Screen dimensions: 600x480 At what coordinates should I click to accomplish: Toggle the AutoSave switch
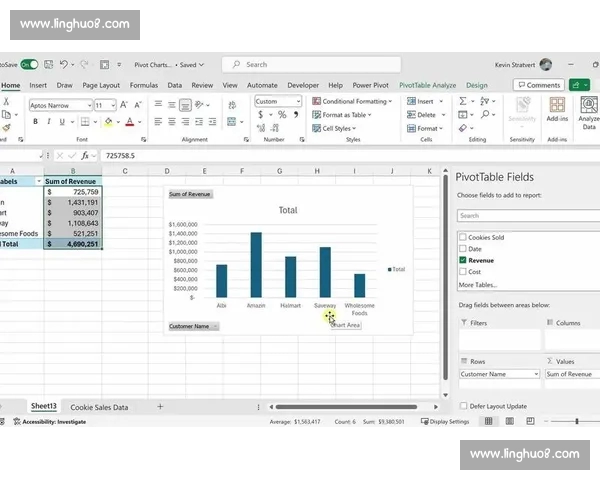29,64
